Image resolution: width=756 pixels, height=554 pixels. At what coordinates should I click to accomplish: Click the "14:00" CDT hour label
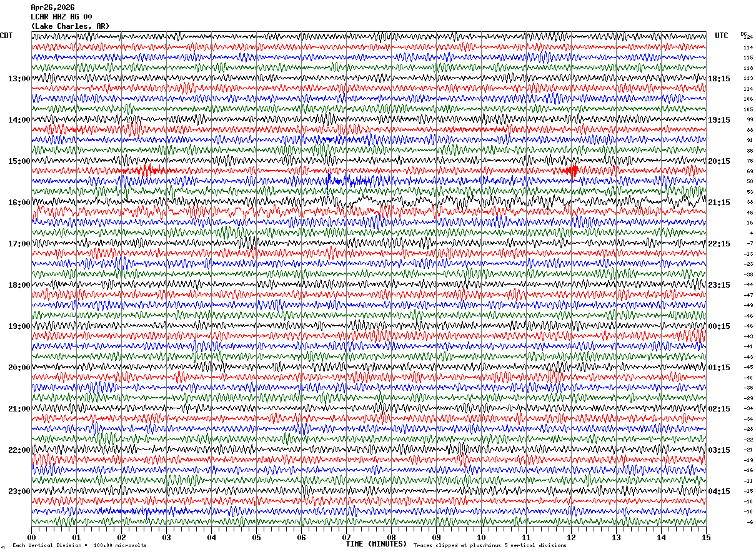click(x=19, y=120)
